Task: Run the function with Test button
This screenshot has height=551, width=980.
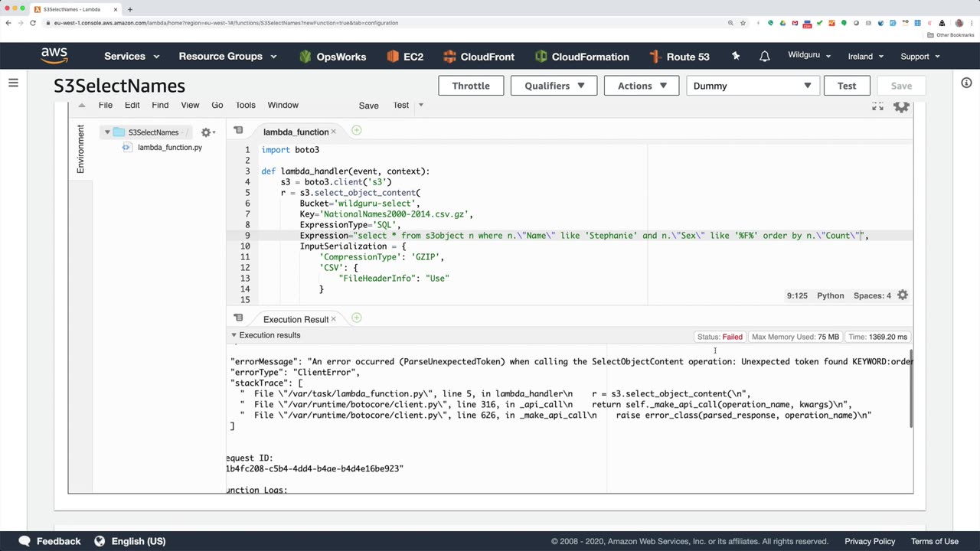Action: coord(846,86)
